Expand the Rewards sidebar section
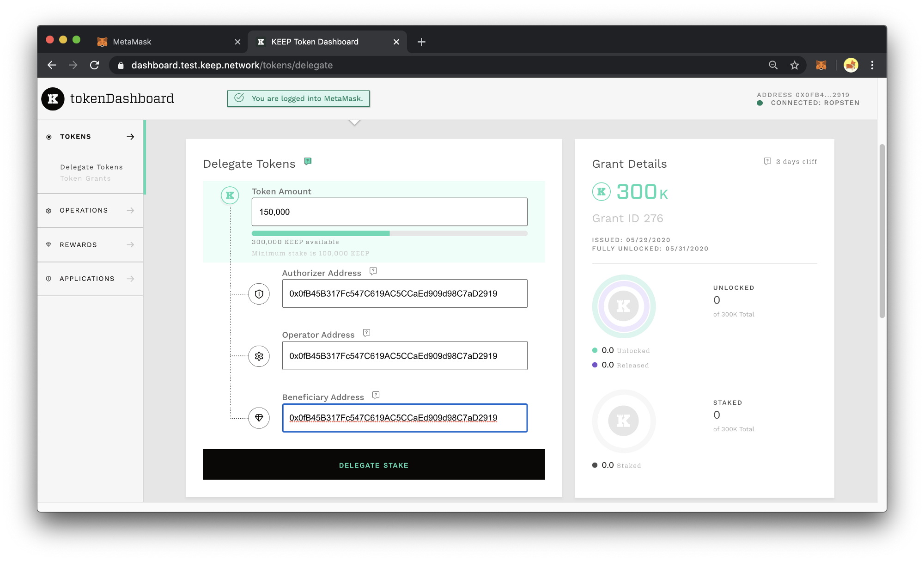 click(x=90, y=244)
